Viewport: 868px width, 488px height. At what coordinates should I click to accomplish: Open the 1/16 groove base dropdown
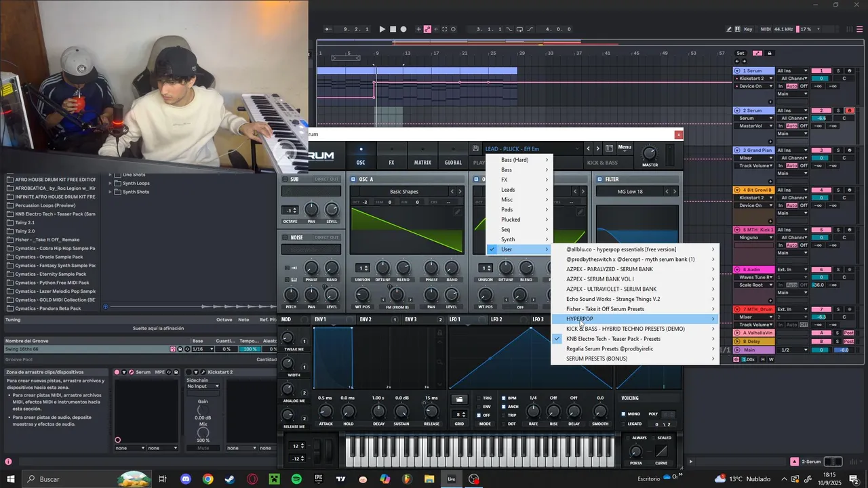coord(203,349)
